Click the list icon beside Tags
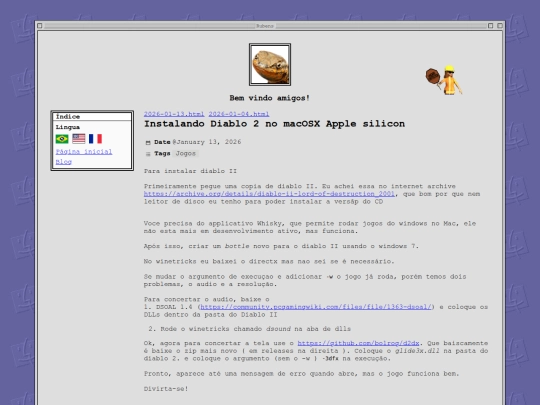 (x=148, y=154)
